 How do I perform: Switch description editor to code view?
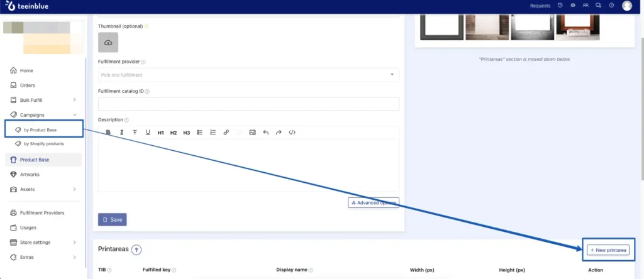[x=292, y=133]
